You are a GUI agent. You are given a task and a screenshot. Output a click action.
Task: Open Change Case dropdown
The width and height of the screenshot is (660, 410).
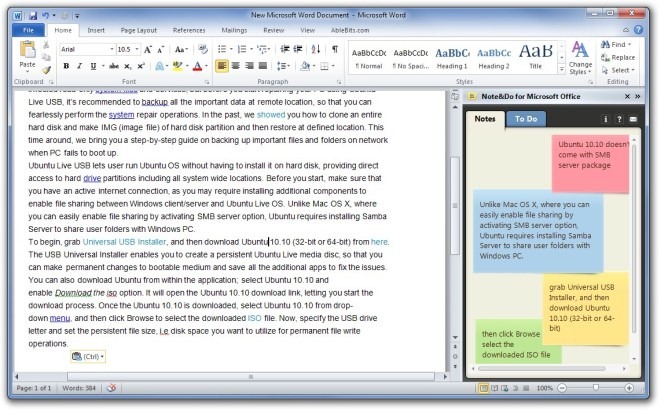pyautogui.click(x=181, y=50)
